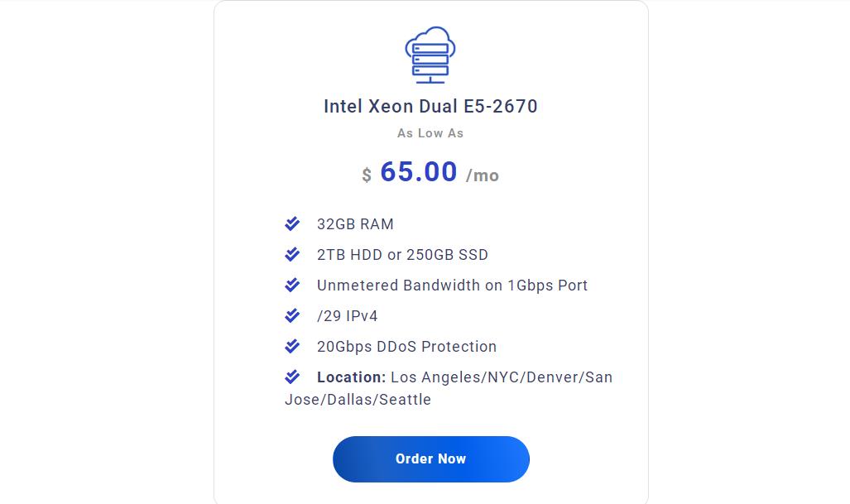
Task: Click the 2TB HDD or 250GB SSD text
Action: (x=403, y=255)
